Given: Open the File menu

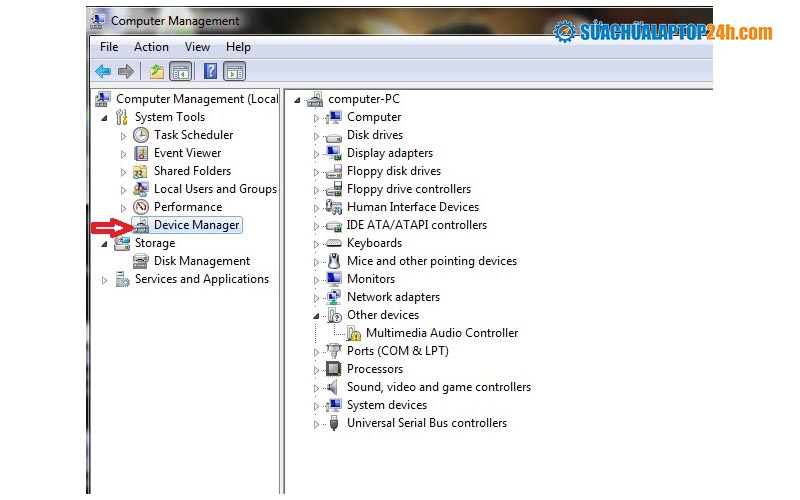Looking at the screenshot, I should [109, 47].
